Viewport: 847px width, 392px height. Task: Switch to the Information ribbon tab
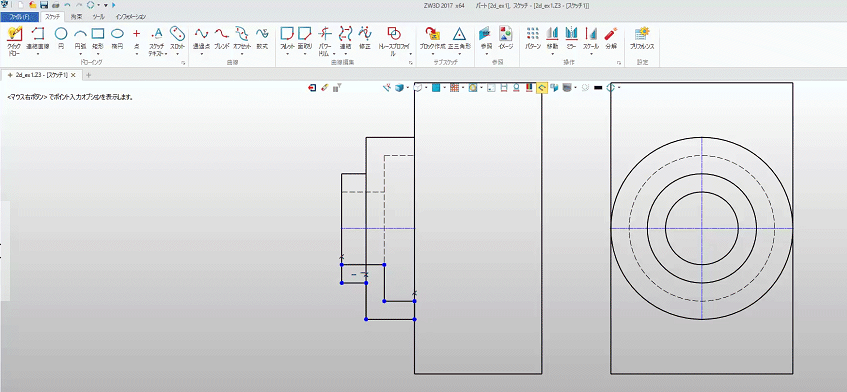[x=130, y=17]
